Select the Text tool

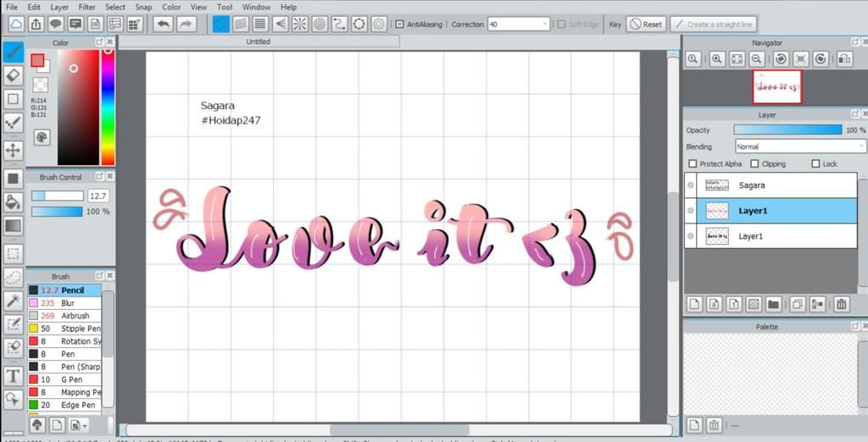click(14, 377)
